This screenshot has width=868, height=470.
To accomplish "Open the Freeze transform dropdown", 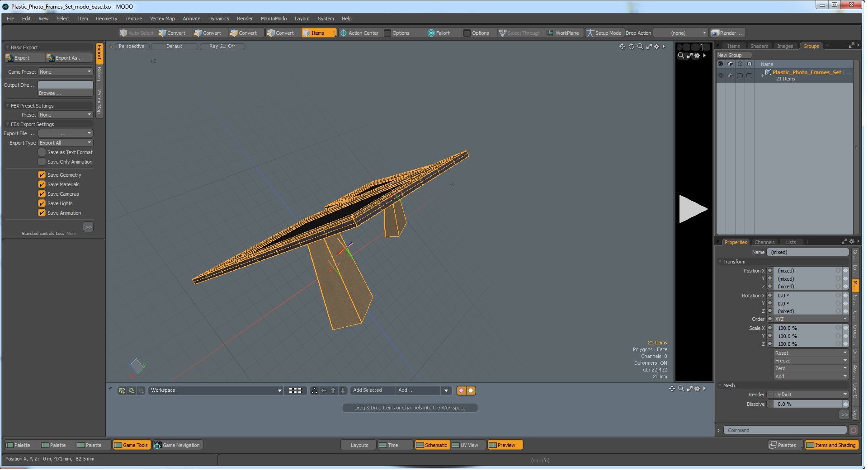I will 811,361.
